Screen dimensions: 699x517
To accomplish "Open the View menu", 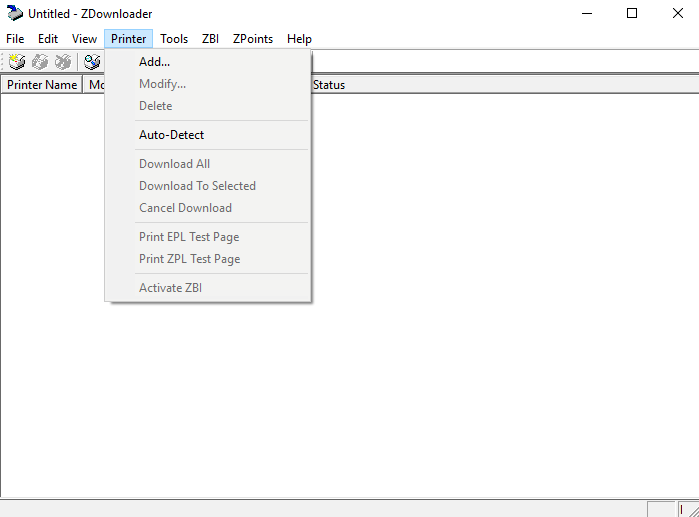I will point(84,39).
